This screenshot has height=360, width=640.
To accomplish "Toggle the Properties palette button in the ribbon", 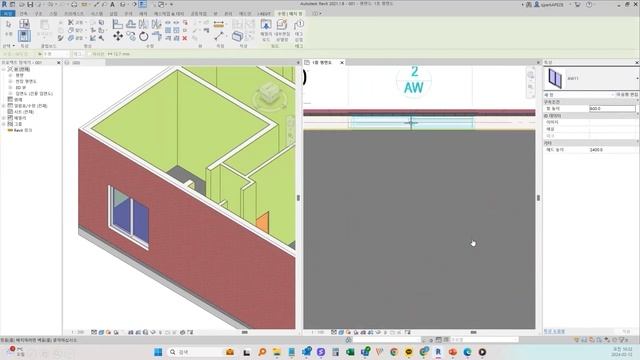I will [x=24, y=36].
